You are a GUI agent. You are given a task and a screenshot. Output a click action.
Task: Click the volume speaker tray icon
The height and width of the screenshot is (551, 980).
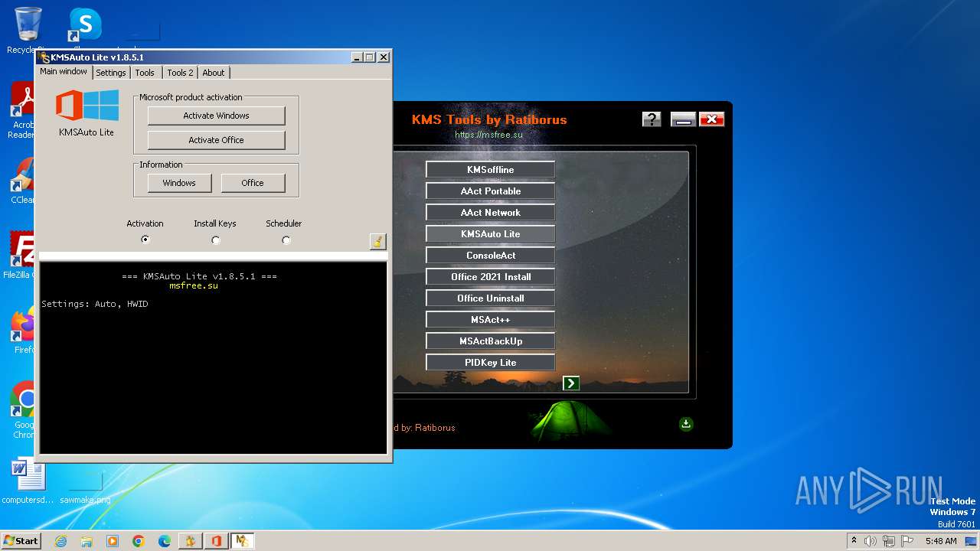[871, 541]
